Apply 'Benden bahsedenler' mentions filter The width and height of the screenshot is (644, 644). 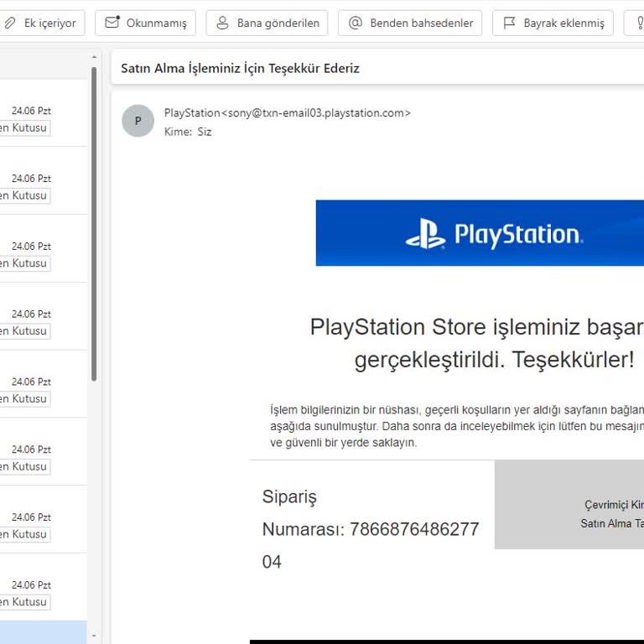[x=410, y=23]
